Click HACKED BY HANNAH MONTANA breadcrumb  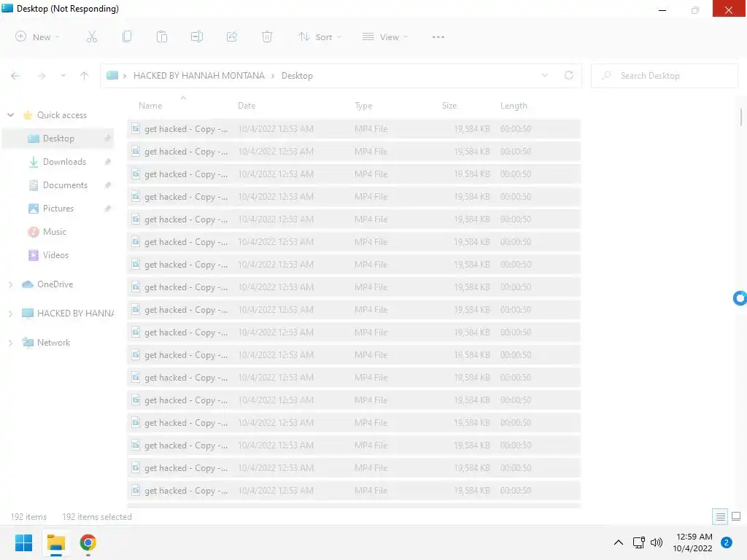[x=198, y=75]
